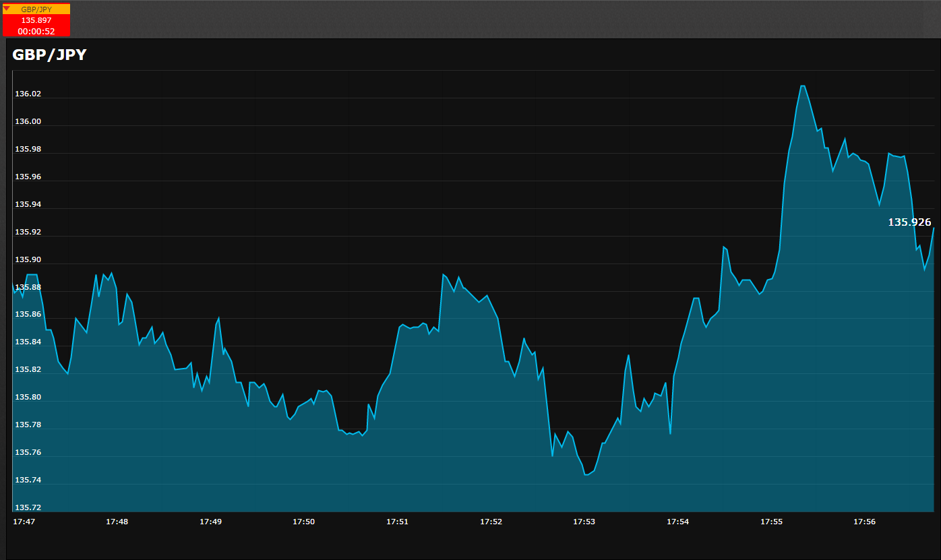Click the 135.76 price axis label
Viewport: 941px width, 560px height.
28,452
